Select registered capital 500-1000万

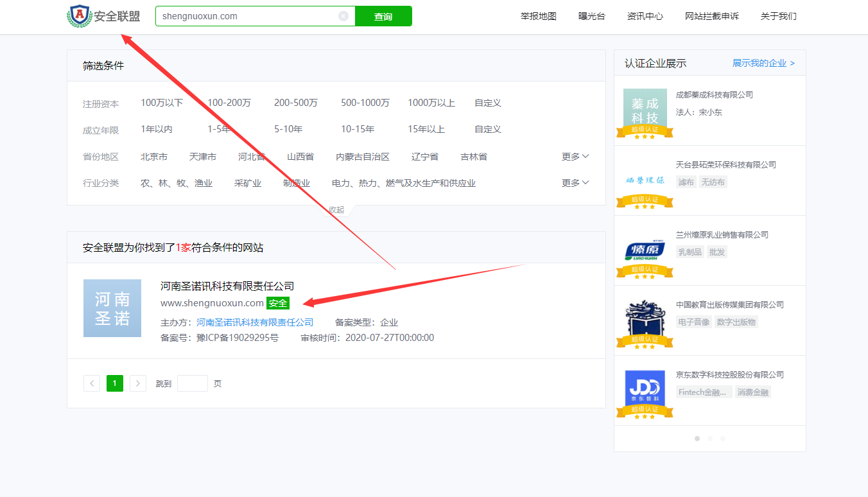point(365,103)
